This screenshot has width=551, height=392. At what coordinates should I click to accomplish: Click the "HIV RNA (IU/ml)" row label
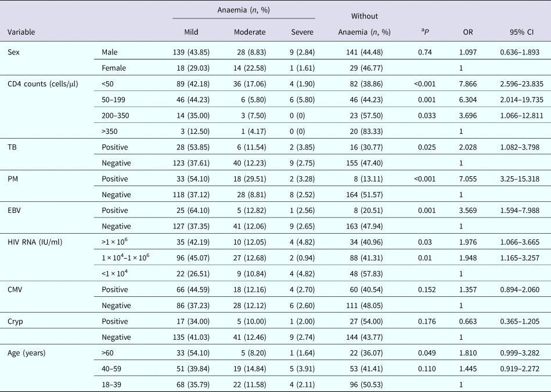coord(35,239)
